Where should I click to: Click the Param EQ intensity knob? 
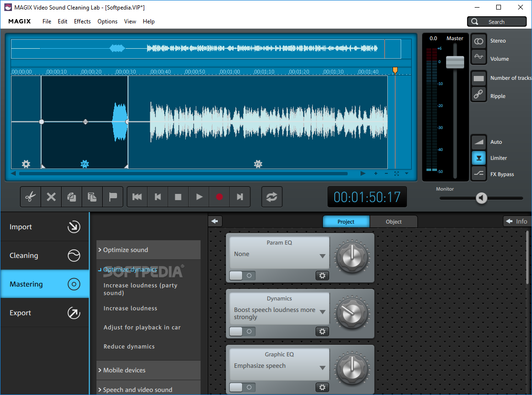352,257
